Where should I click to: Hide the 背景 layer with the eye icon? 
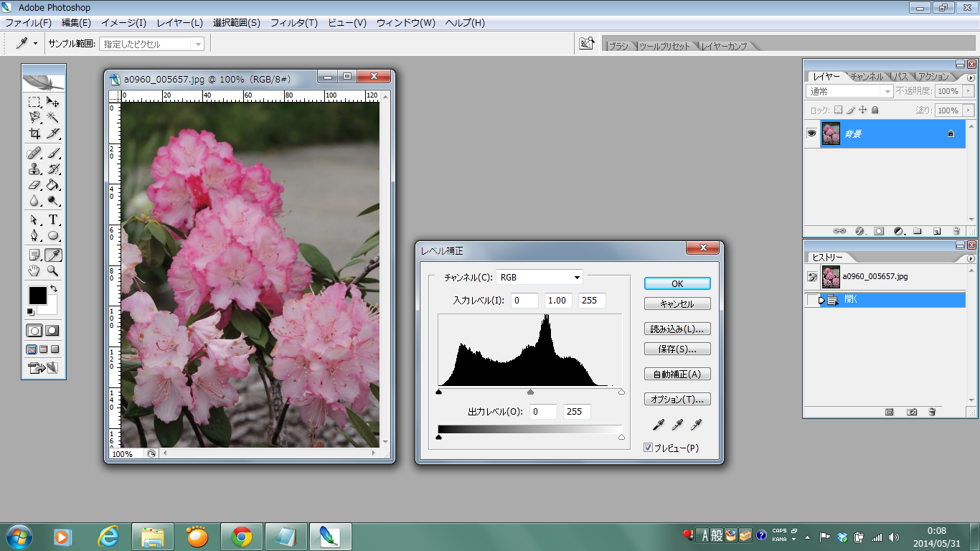point(812,133)
